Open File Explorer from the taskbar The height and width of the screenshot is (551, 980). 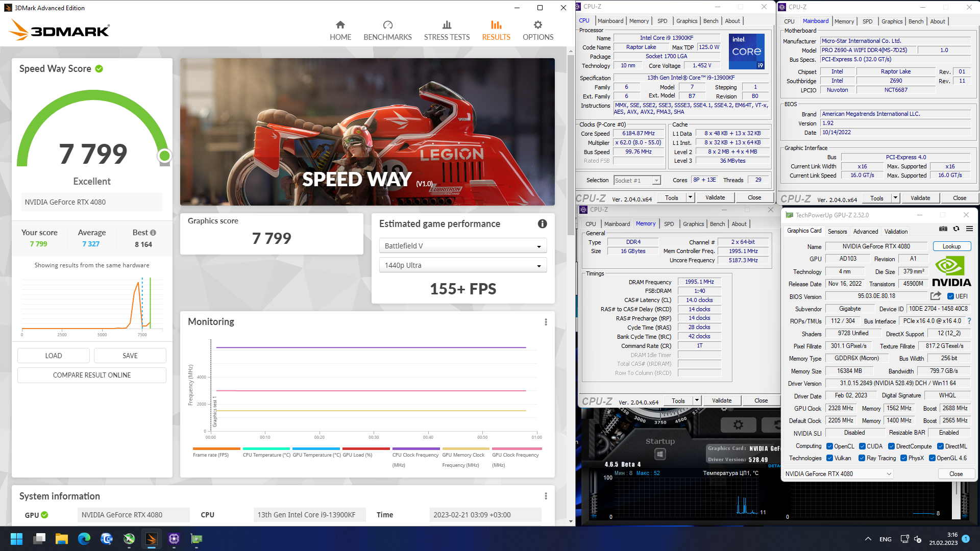coord(62,539)
